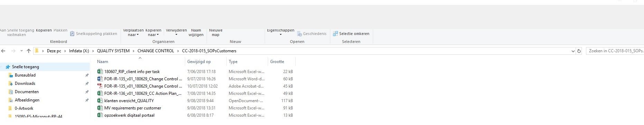Click CC-2018-015_SOPsCustomers in the breadcrumb
This screenshot has height=125, width=644.
click(x=209, y=51)
